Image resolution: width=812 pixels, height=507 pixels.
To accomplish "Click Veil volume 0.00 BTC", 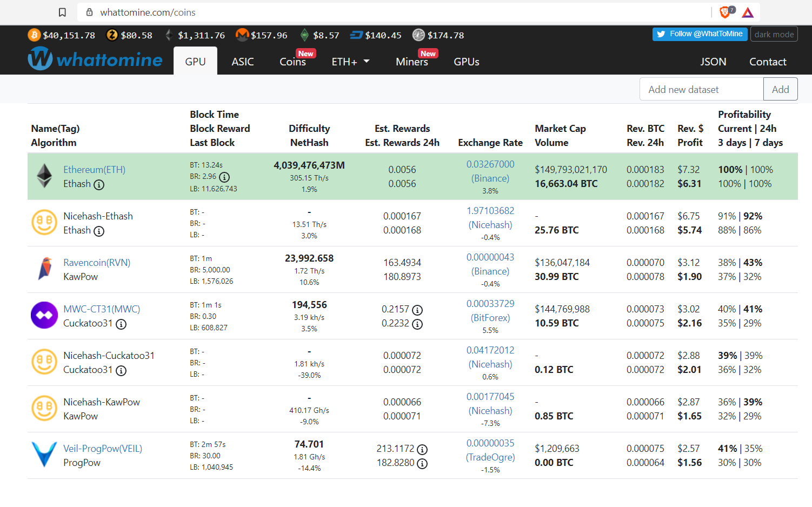I will pyautogui.click(x=554, y=463).
